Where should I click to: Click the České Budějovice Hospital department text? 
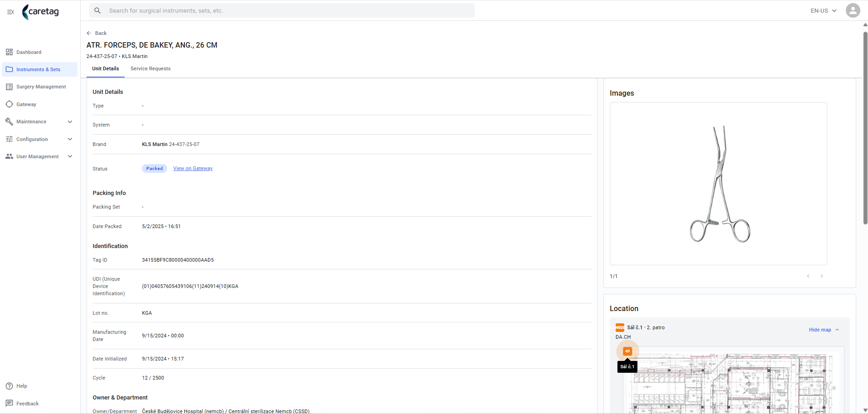[226, 411]
